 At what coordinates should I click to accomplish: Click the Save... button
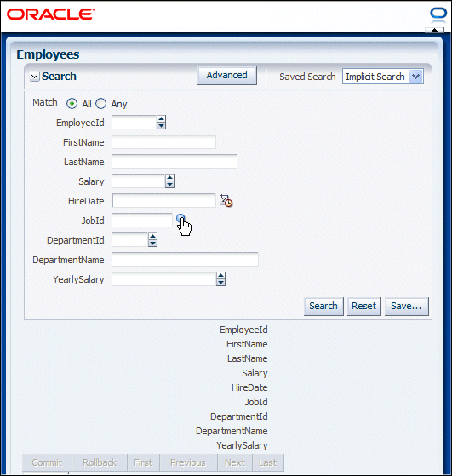tap(406, 306)
